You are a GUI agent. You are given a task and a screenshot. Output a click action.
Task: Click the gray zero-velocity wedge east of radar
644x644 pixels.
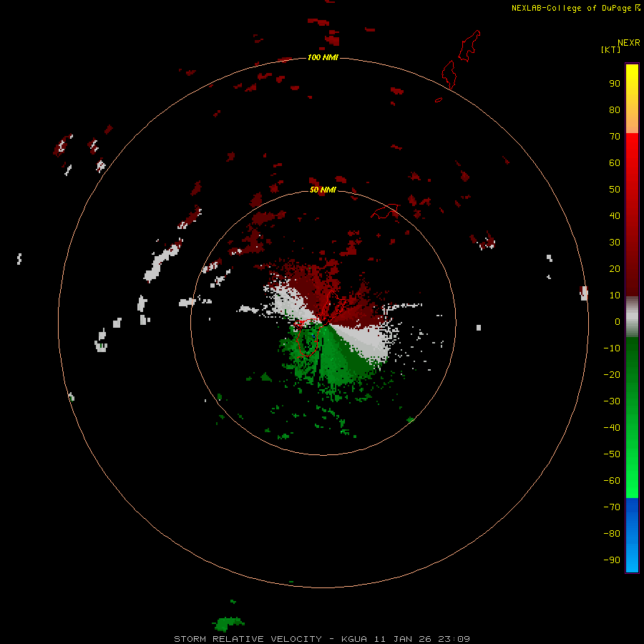tap(366, 340)
